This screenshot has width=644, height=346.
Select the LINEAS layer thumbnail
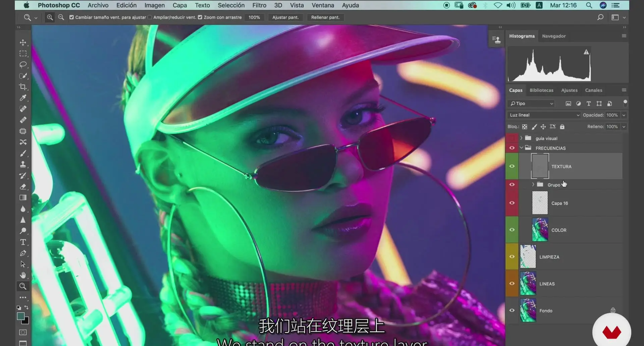(x=528, y=284)
